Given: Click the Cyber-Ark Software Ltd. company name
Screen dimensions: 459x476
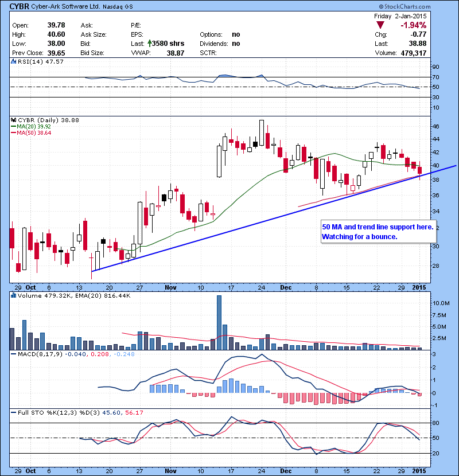Looking at the screenshot, I should [x=65, y=6].
